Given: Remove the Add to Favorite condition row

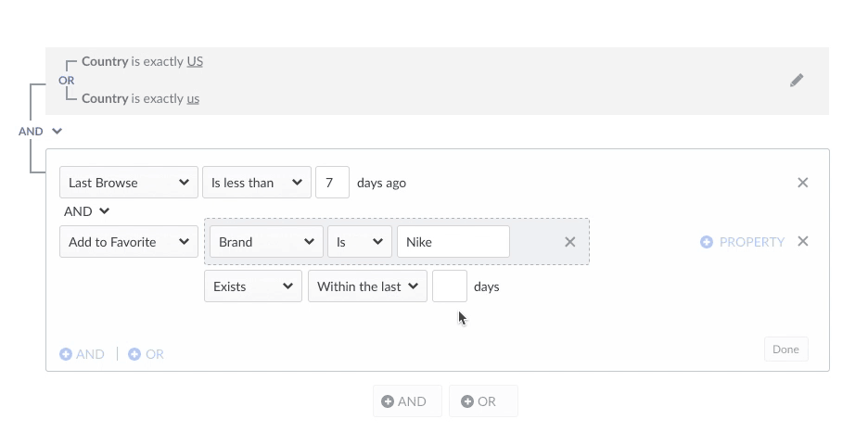Looking at the screenshot, I should (803, 242).
